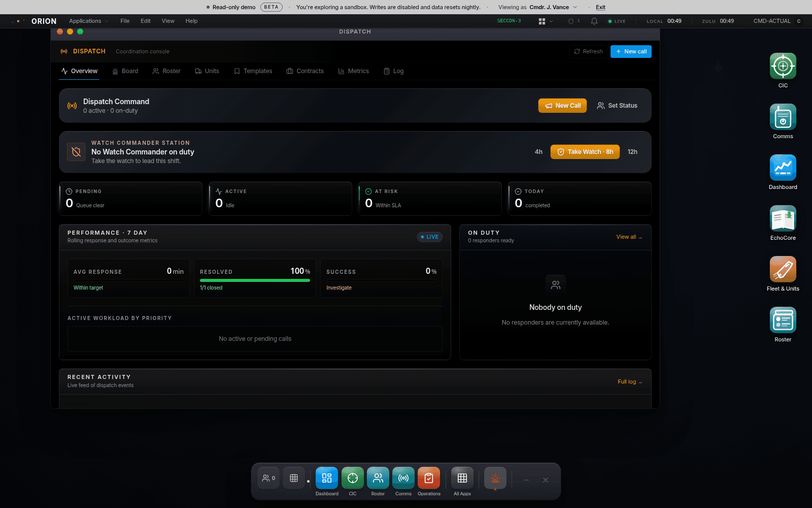Open the CMD-ACTUAL user menu
The height and width of the screenshot is (508, 812).
(x=777, y=21)
